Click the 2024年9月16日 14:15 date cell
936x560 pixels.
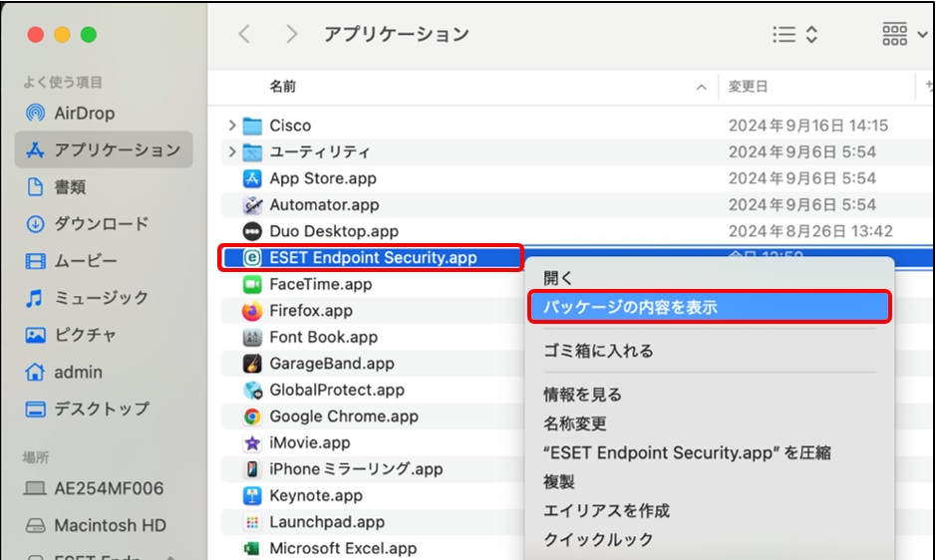[x=808, y=126]
